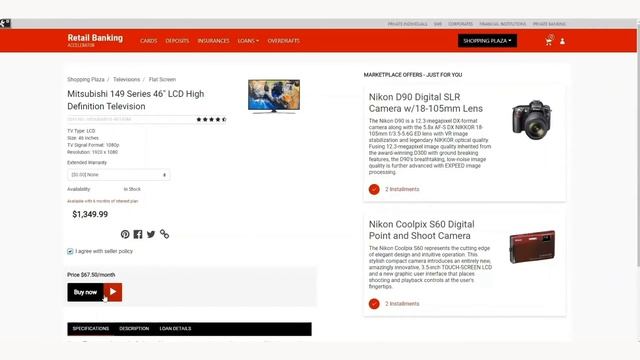Click the product star rating
The height and width of the screenshot is (360, 640).
pos(211,120)
